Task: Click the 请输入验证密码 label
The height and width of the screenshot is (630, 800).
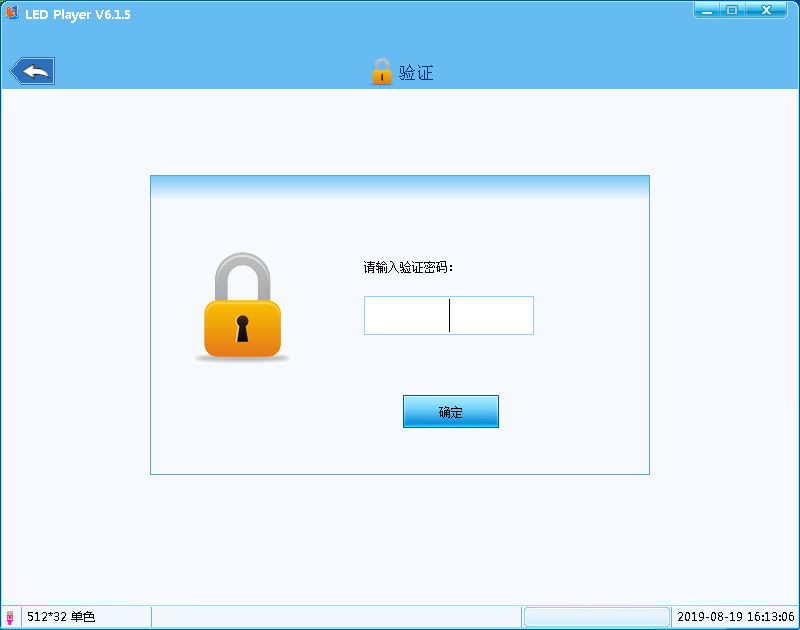Action: pyautogui.click(x=408, y=267)
